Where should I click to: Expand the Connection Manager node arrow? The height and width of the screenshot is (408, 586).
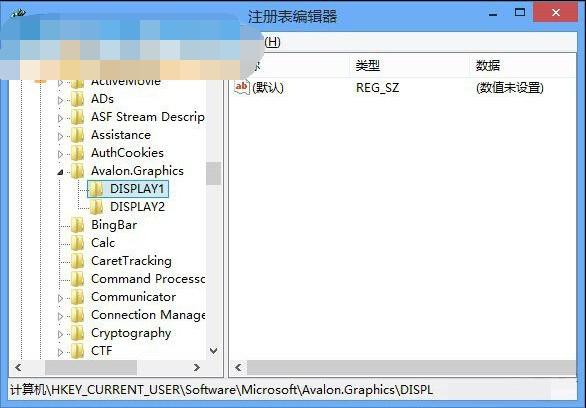click(x=60, y=316)
